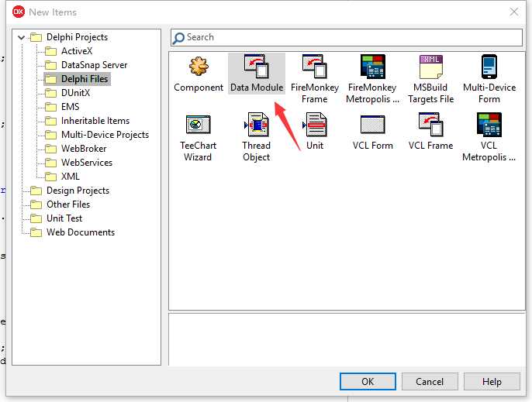Click the New Items title bar logo
The image size is (532, 402).
[x=19, y=12]
